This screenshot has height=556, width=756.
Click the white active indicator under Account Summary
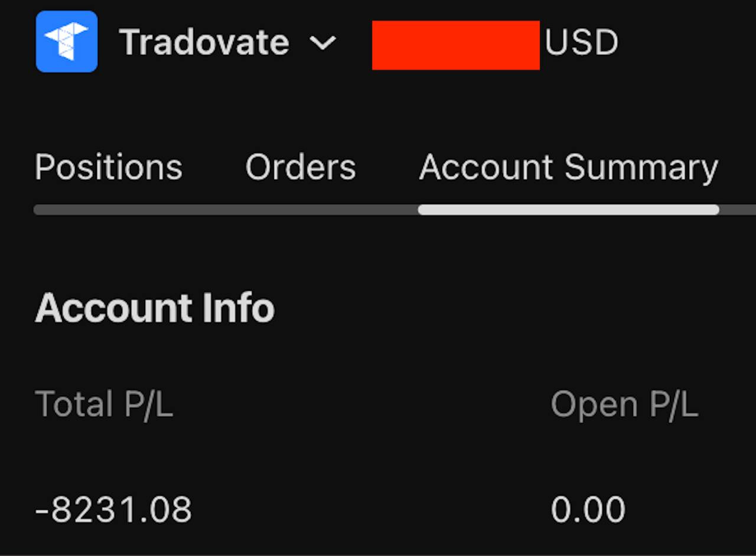click(568, 210)
